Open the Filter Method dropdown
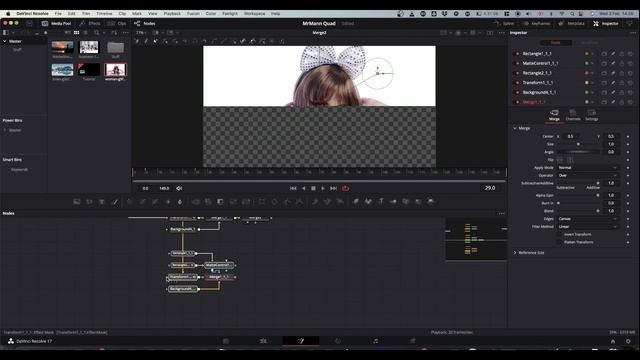 (x=588, y=227)
